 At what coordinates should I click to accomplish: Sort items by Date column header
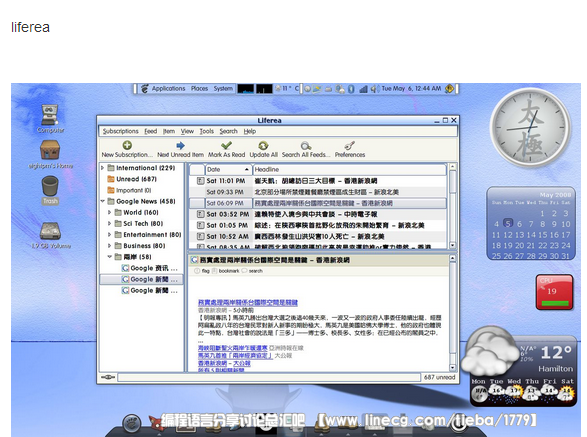tap(228, 170)
